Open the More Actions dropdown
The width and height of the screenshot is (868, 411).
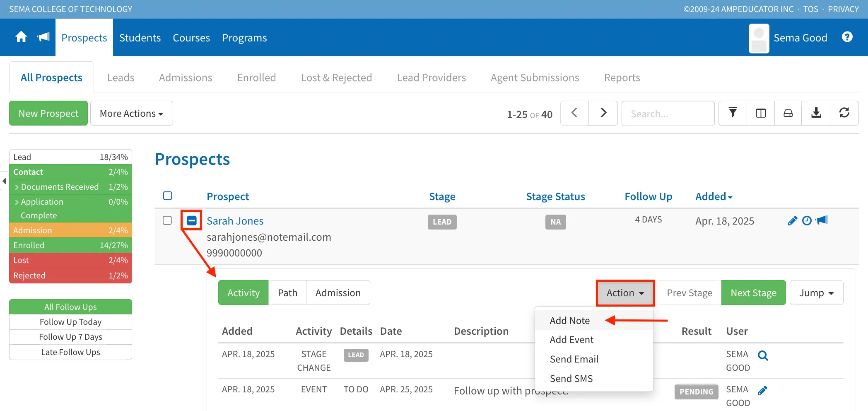(132, 113)
